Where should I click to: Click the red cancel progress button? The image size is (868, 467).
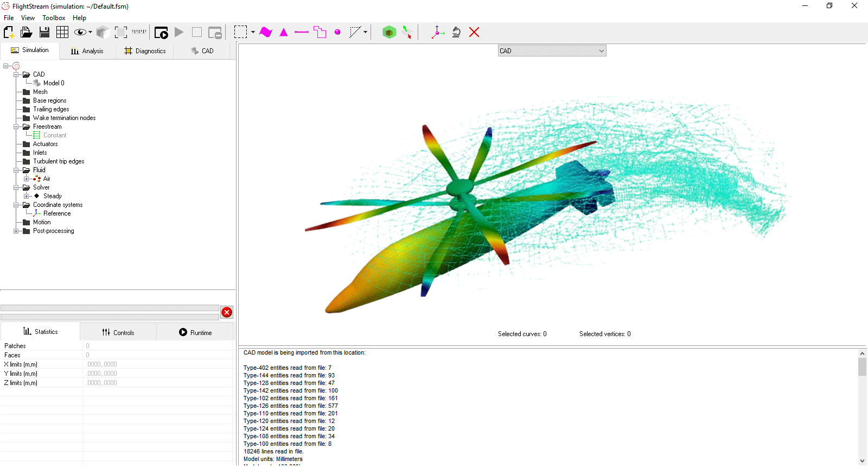click(x=227, y=312)
